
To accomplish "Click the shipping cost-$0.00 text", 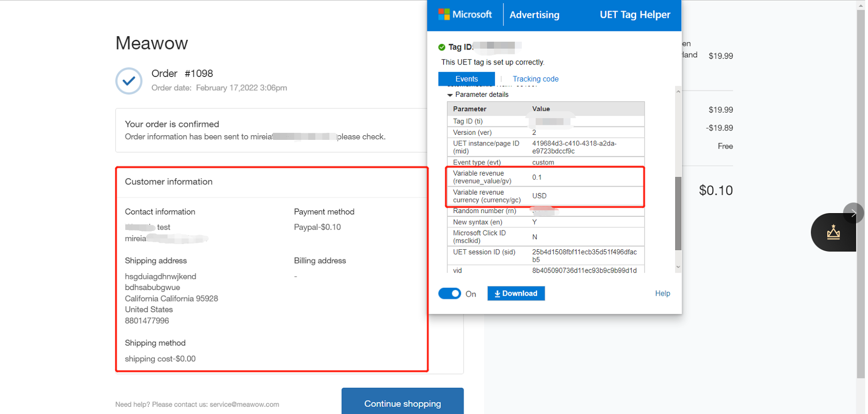I will 160,359.
